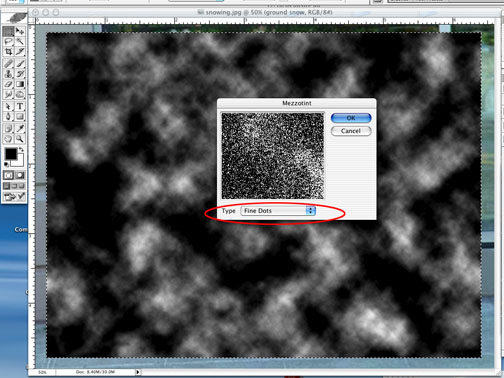Image resolution: width=504 pixels, height=378 pixels.
Task: Click the Type dropdown arrow stepper
Action: [311, 211]
